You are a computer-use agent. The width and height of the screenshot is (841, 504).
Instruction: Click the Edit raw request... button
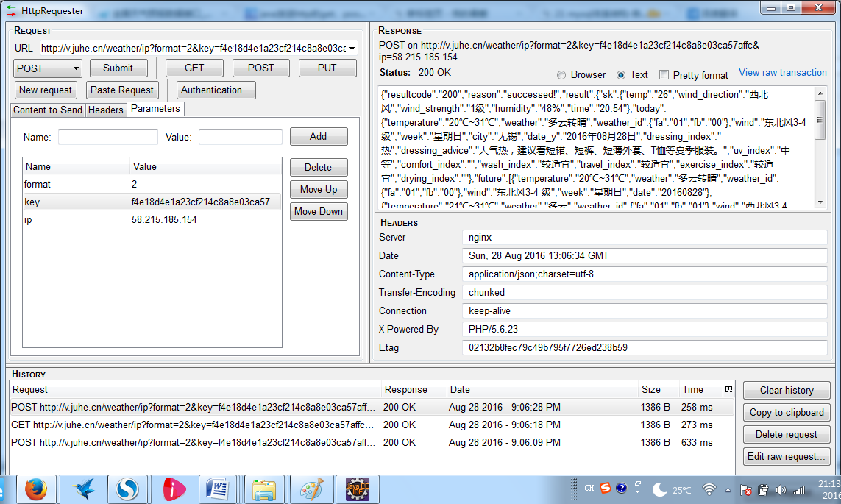click(x=787, y=456)
